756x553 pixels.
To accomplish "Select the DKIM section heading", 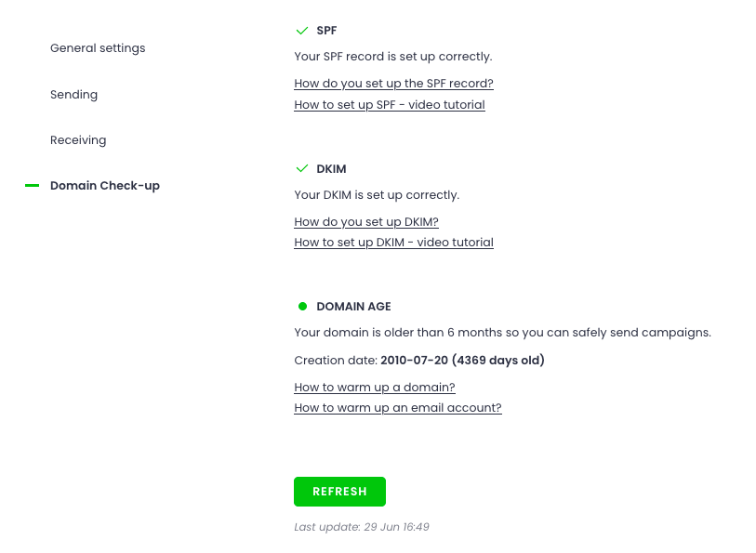I will (x=332, y=168).
